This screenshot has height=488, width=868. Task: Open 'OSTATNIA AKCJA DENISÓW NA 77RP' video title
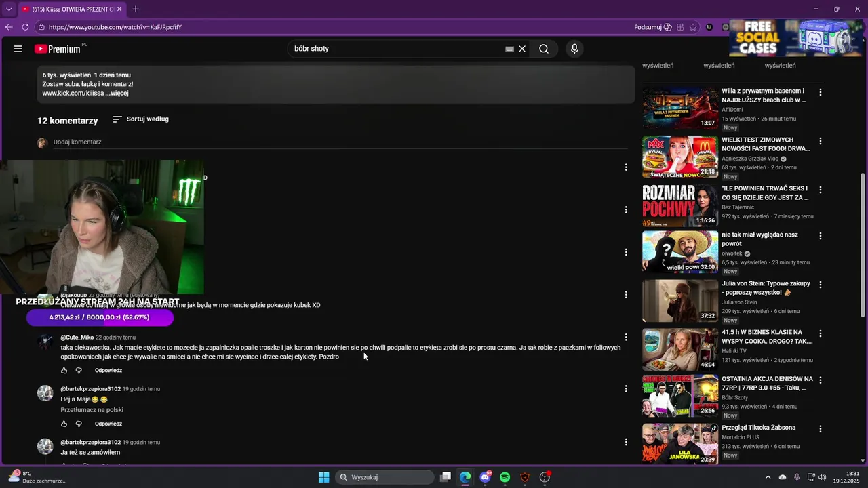coord(767,383)
